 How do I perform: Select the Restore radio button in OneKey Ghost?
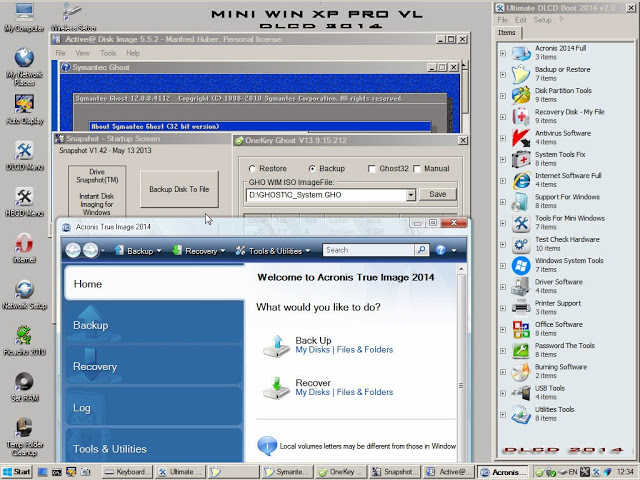click(252, 169)
